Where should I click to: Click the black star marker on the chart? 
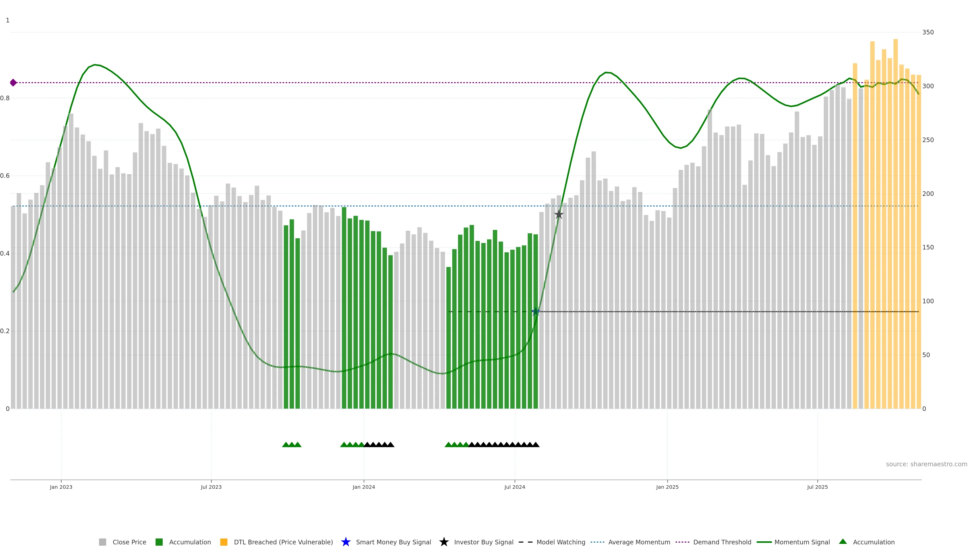coord(558,215)
